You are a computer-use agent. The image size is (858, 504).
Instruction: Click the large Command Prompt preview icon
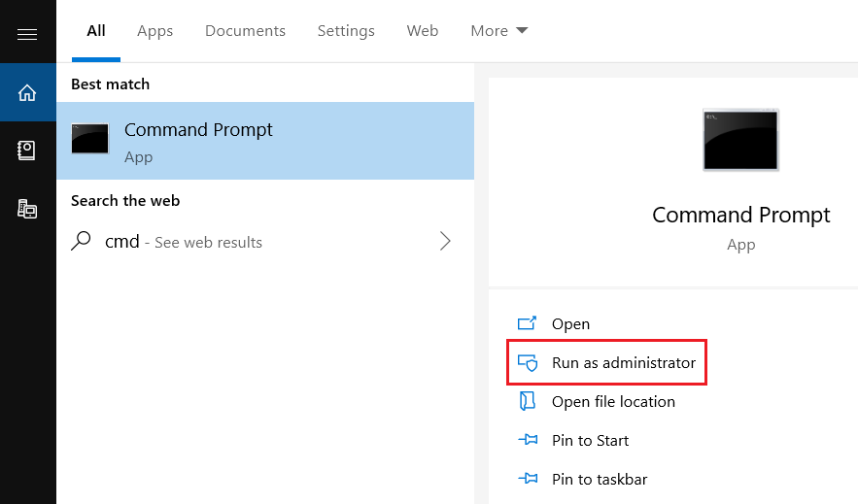coord(740,140)
